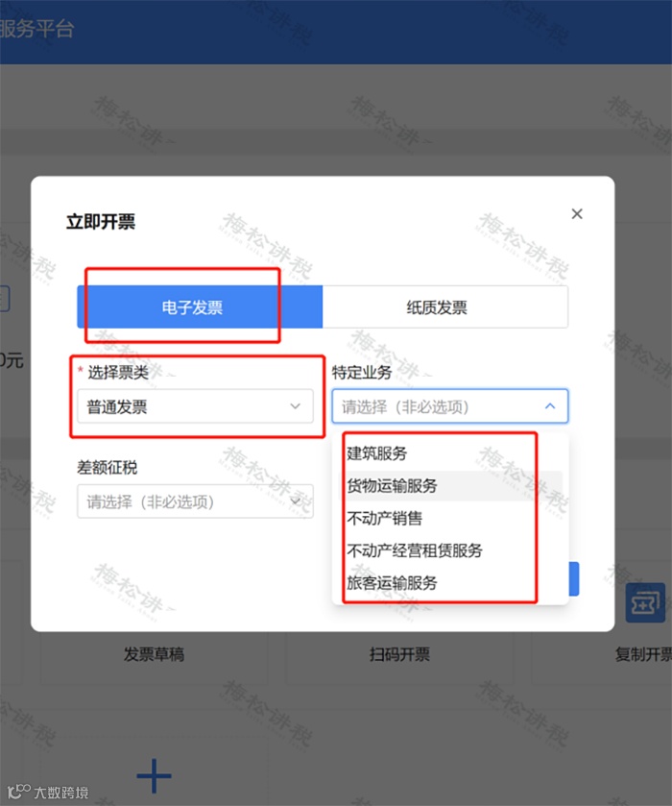The height and width of the screenshot is (806, 672).
Task: Click the chevron in 普通发票 field
Action: pos(295,406)
